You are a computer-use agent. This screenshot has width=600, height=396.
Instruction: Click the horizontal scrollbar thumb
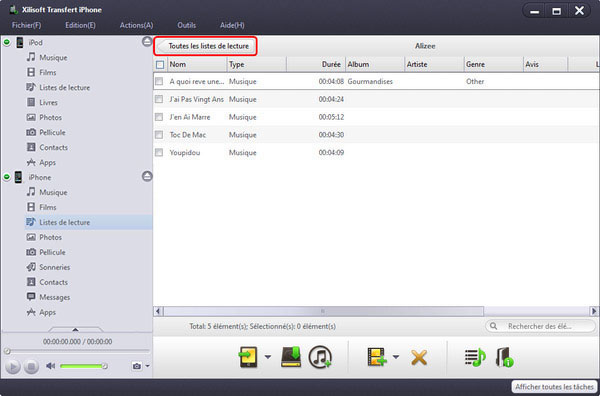point(324,311)
